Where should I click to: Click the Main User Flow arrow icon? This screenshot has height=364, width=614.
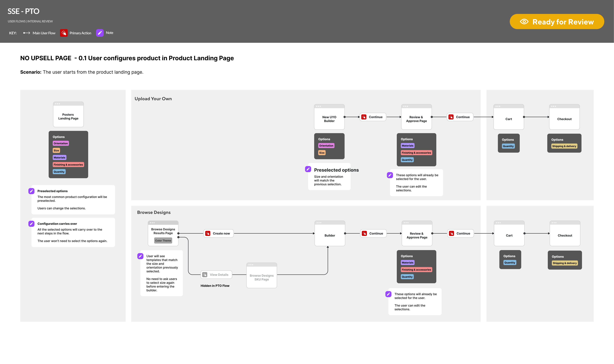pos(27,33)
